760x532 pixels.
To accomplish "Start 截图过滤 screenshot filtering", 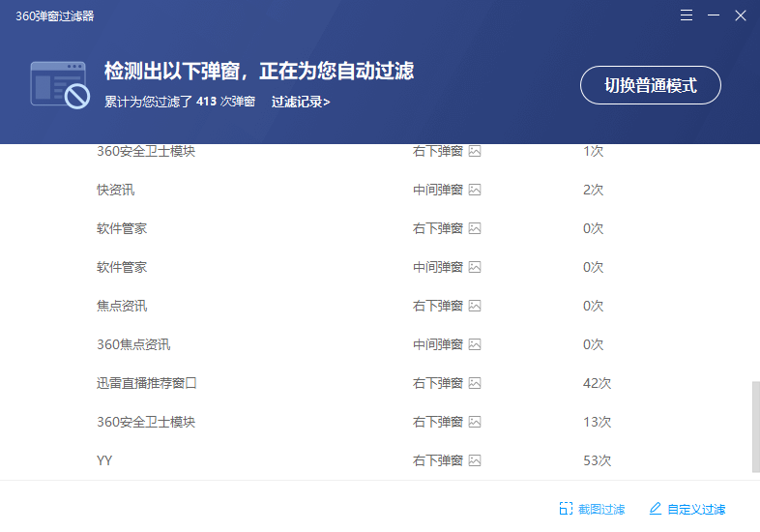I will [592, 509].
